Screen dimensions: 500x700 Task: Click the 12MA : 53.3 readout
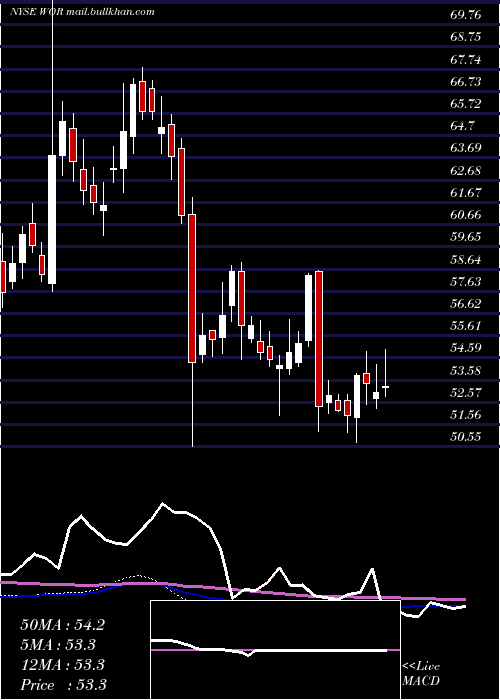[x=62, y=665]
